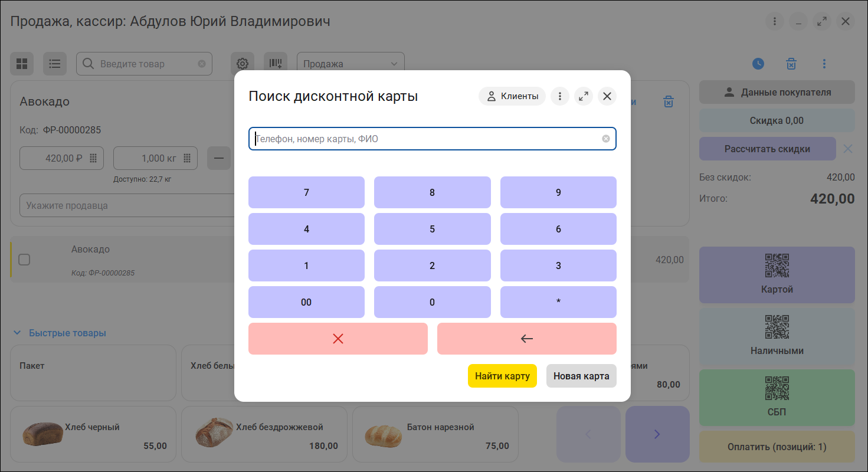Click Найти карту button

pos(502,376)
